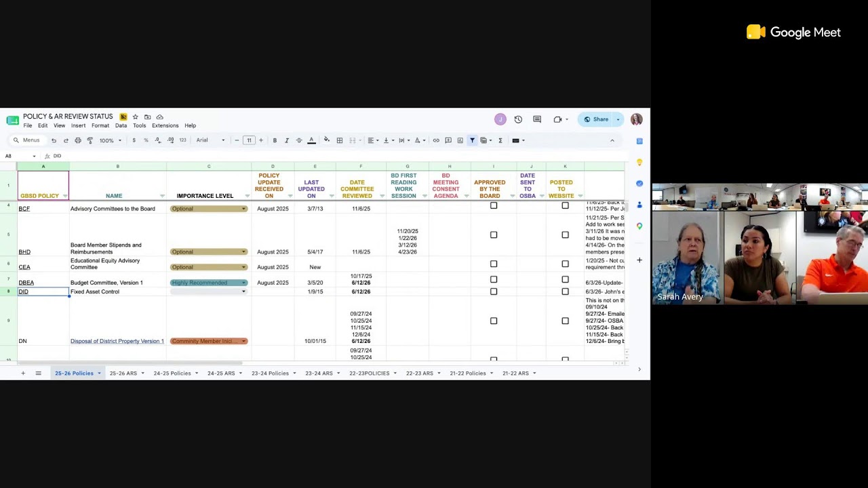
Task: Decrease font size with minus button
Action: point(237,140)
